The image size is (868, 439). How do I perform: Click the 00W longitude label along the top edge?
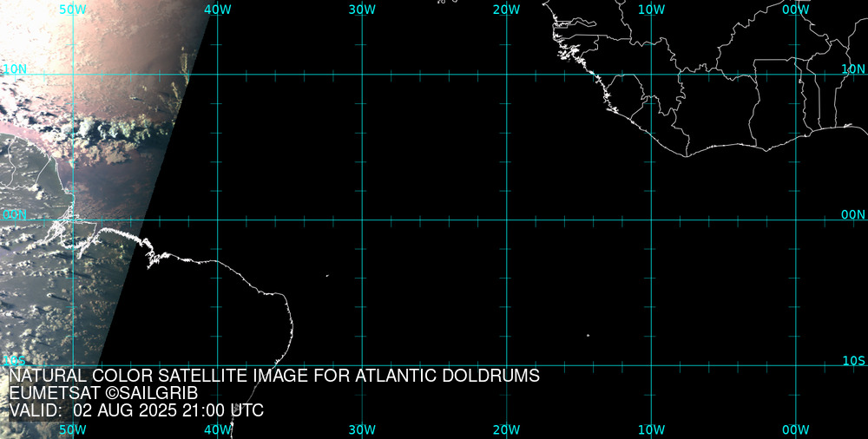click(796, 10)
